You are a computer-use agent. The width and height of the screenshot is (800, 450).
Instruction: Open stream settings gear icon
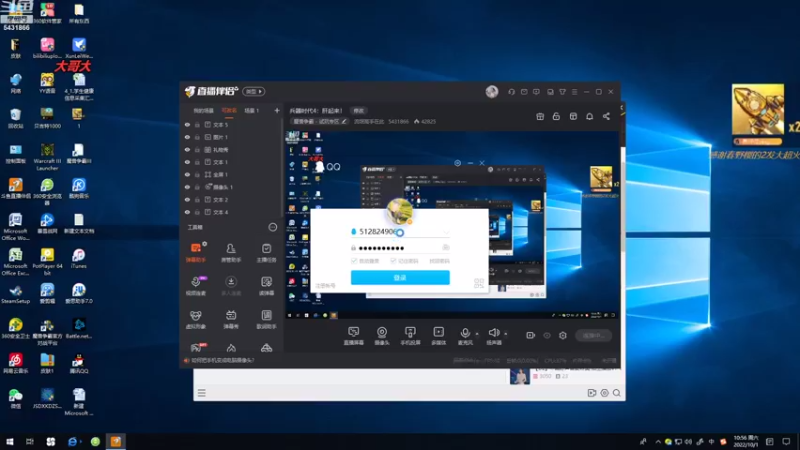(563, 335)
